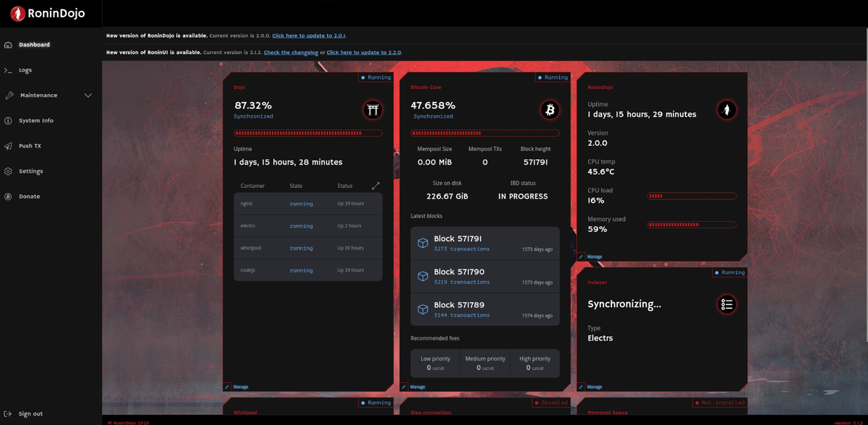This screenshot has width=868, height=425.
Task: Select the Block 571789 entry
Action: pyautogui.click(x=485, y=309)
